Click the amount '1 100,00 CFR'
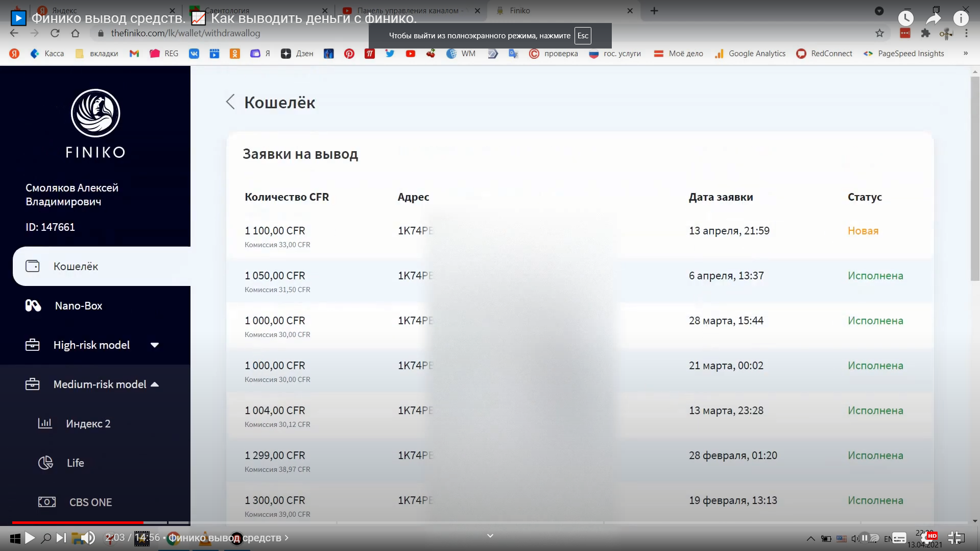Viewport: 980px width, 551px height. coord(275,231)
